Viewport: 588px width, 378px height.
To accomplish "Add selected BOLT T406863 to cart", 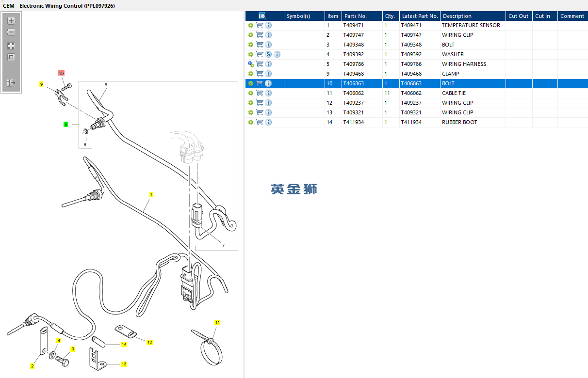I will point(260,83).
